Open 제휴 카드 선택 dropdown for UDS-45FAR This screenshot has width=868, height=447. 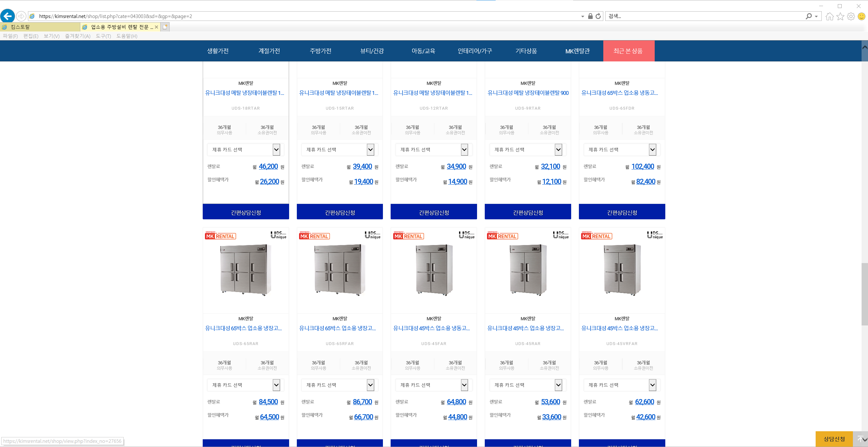point(434,385)
